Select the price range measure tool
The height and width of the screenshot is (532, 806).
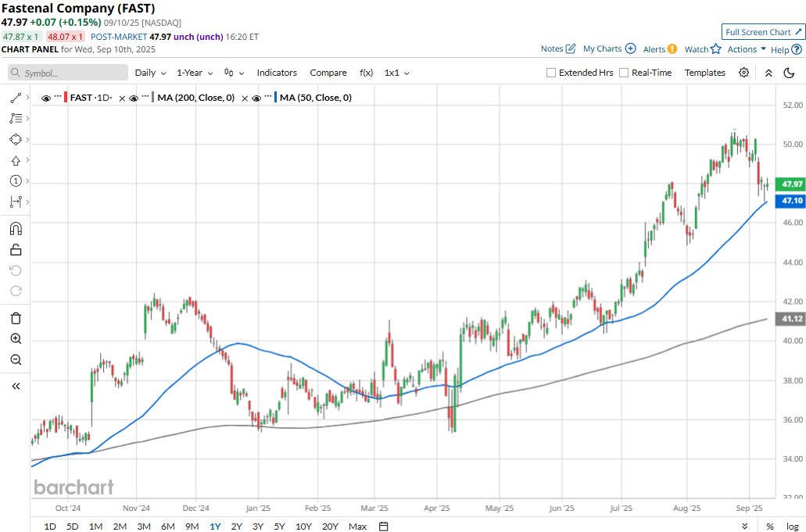click(x=16, y=202)
